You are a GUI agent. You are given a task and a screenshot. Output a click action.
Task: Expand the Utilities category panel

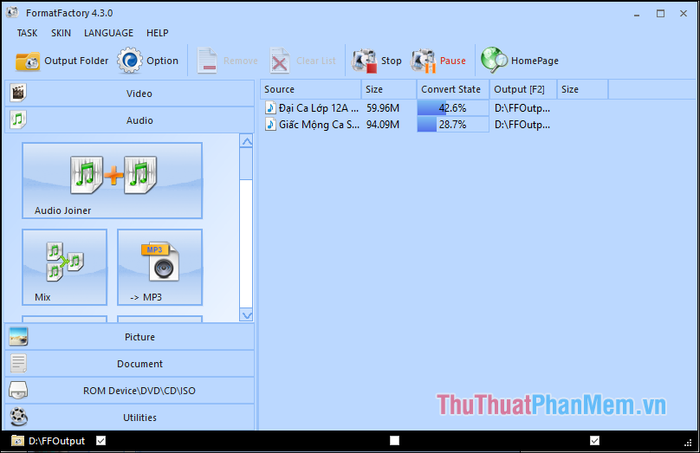[129, 417]
